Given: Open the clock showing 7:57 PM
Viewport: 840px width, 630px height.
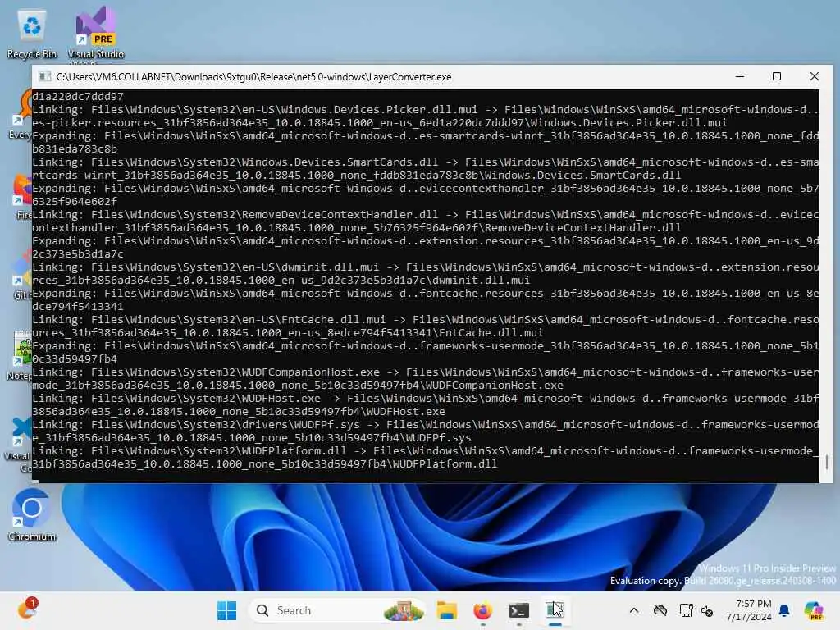Looking at the screenshot, I should (x=748, y=610).
